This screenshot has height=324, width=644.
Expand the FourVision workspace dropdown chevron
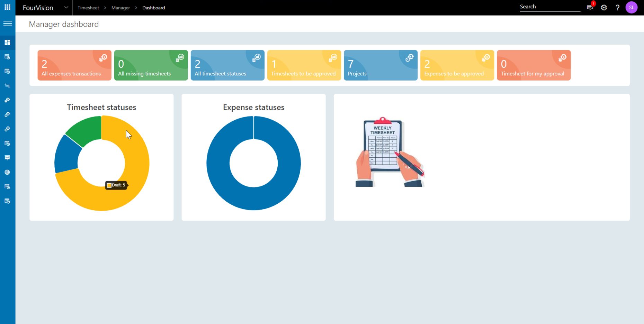(x=66, y=7)
